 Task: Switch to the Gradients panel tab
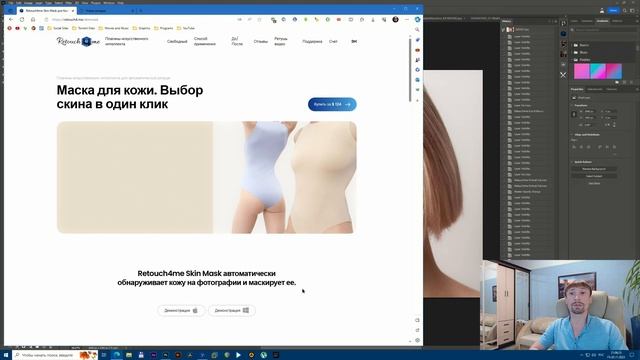[602, 21]
